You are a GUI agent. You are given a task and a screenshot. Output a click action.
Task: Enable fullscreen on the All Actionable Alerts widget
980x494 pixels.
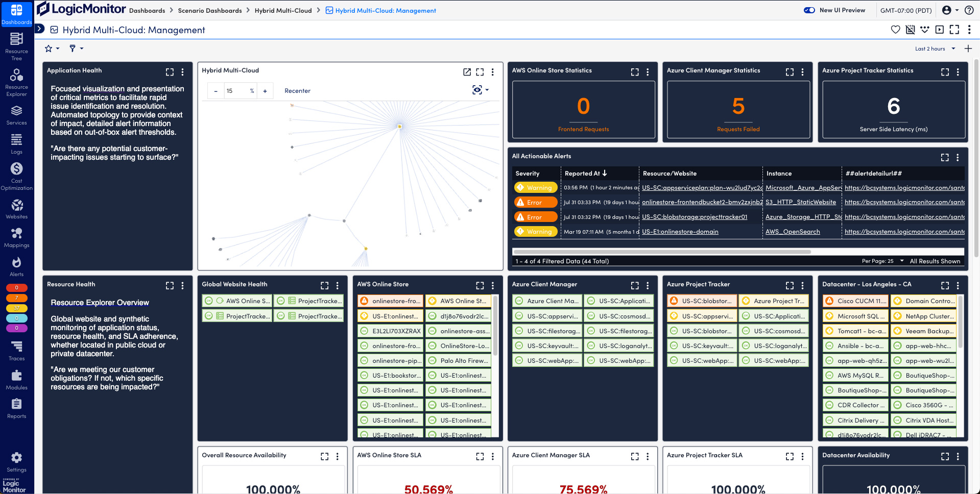point(945,157)
